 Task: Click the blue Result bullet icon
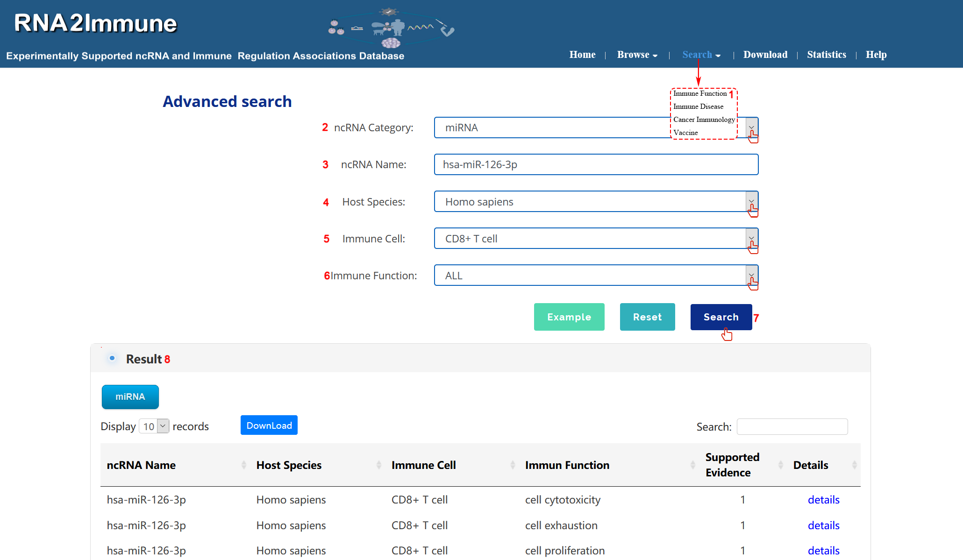112,358
